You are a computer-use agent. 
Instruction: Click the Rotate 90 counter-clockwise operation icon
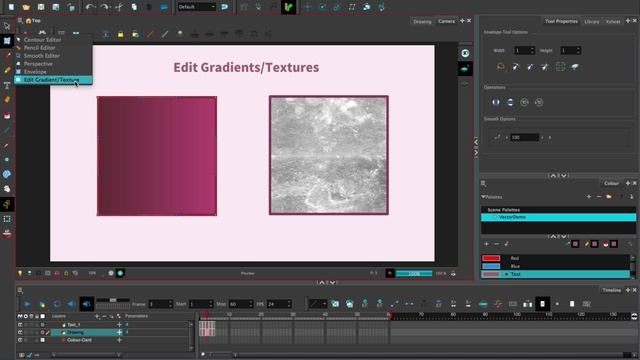point(539,102)
